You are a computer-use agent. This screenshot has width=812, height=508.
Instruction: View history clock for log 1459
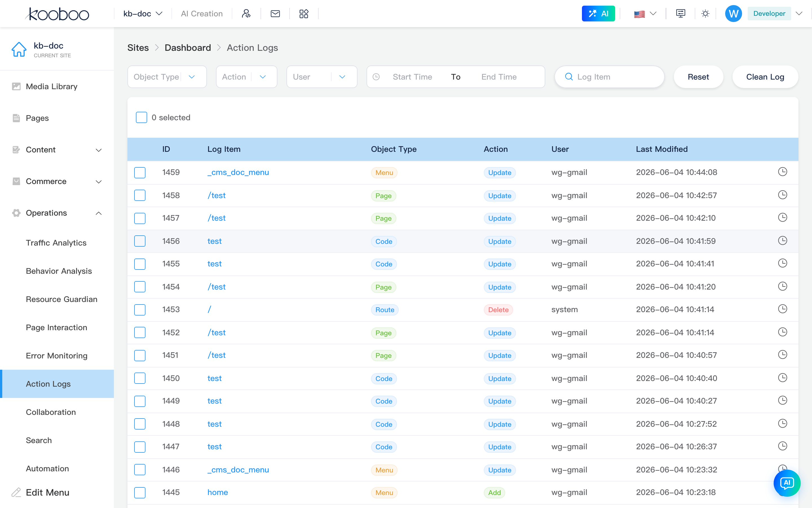coord(782,172)
